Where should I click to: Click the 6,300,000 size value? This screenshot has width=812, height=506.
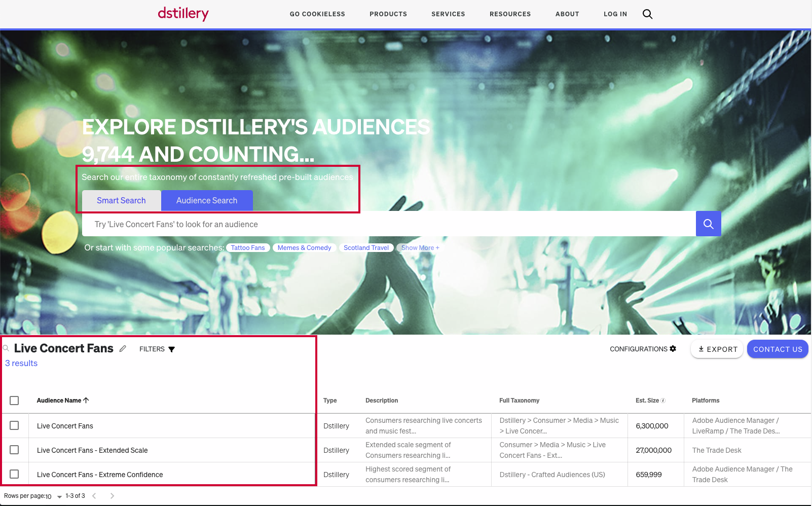[x=652, y=426]
